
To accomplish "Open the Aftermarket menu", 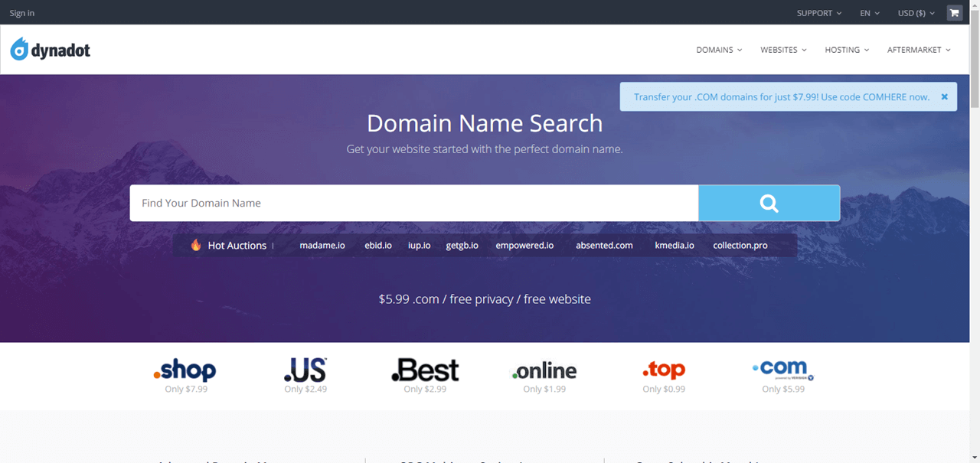I will (x=918, y=50).
